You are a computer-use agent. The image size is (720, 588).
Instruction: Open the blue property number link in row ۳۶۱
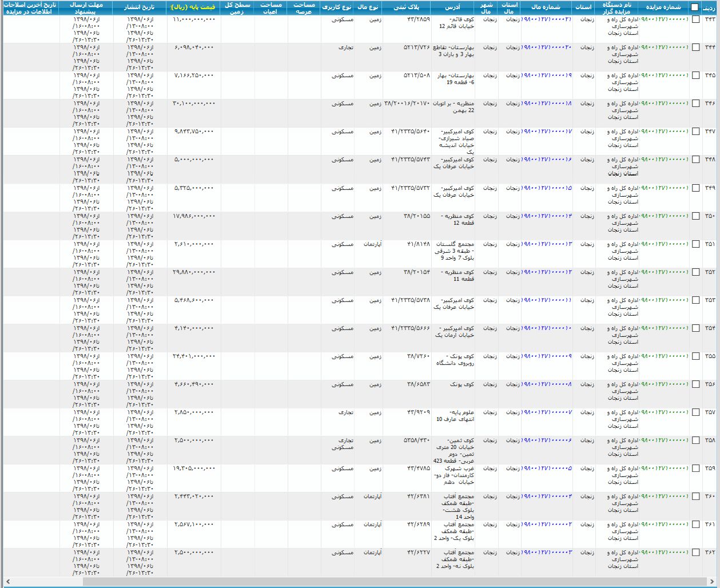click(547, 525)
